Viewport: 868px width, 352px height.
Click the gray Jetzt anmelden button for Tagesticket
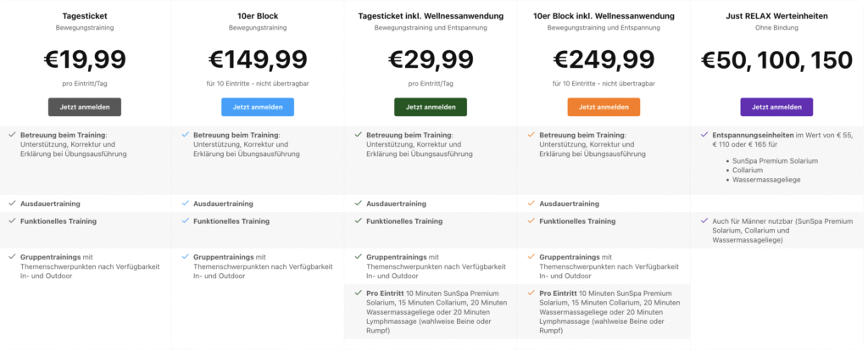point(85,107)
